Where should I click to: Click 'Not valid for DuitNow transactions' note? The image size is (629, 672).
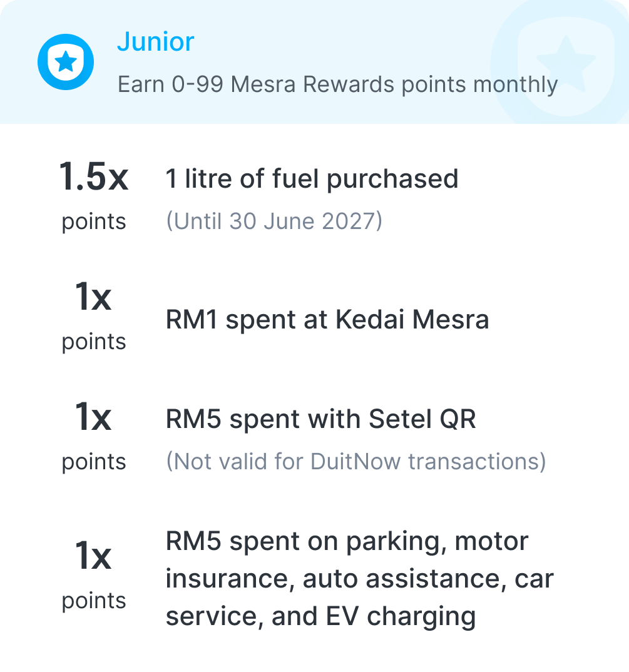pyautogui.click(x=356, y=462)
